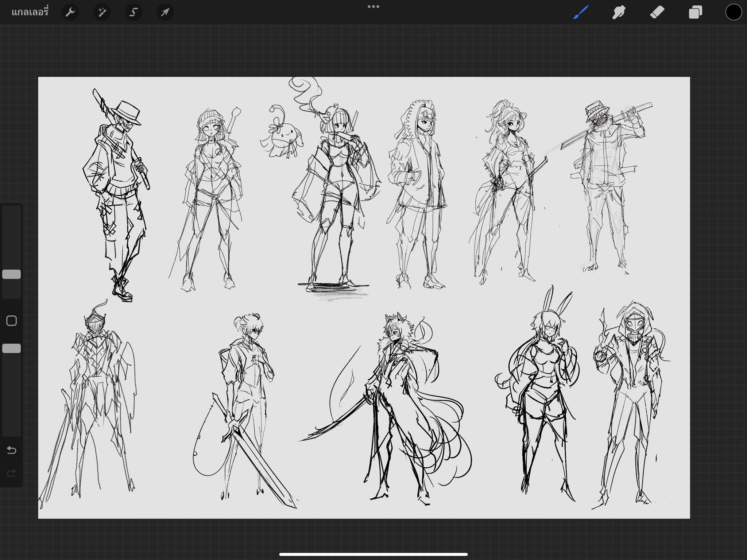Activate the Transform arrow tool
Image resolution: width=747 pixels, height=560 pixels.
[165, 12]
